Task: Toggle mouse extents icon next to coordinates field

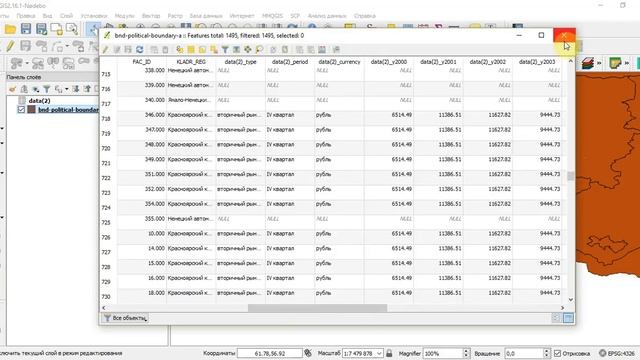Action: [x=308, y=353]
